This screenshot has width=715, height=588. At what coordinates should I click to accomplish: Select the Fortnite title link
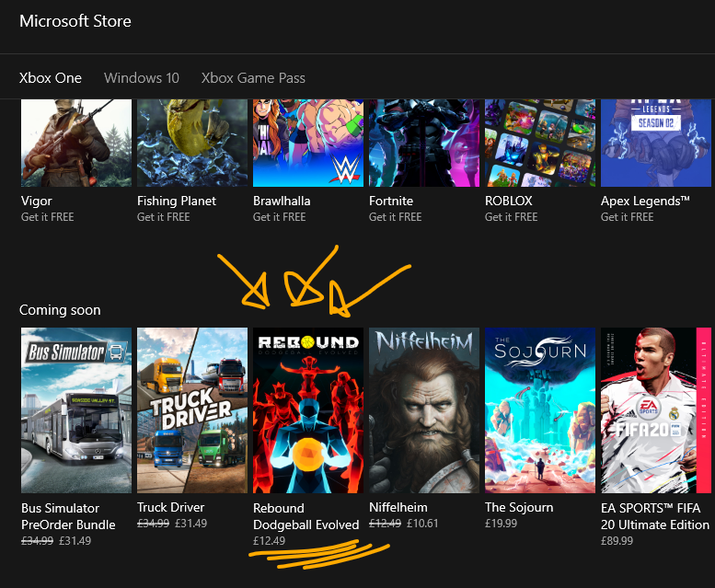pos(391,201)
